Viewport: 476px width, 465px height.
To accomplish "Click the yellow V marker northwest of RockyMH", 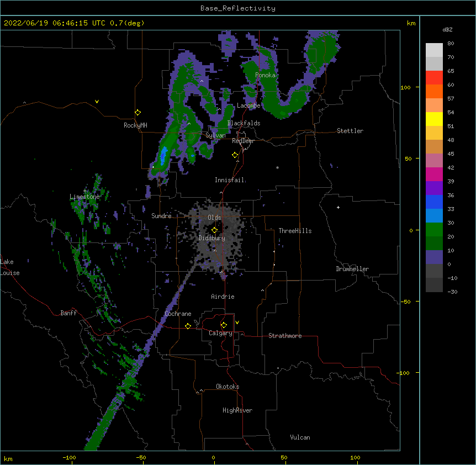I will 97,102.
